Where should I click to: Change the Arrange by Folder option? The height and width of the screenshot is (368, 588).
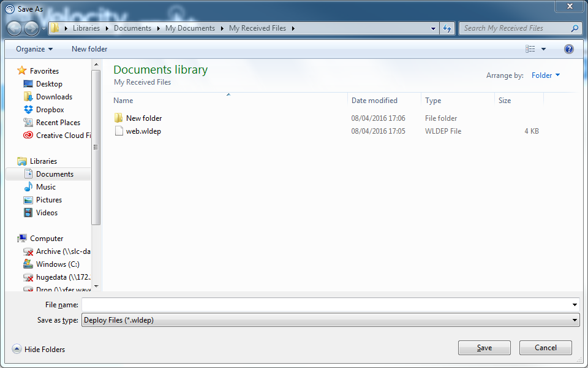click(x=545, y=75)
